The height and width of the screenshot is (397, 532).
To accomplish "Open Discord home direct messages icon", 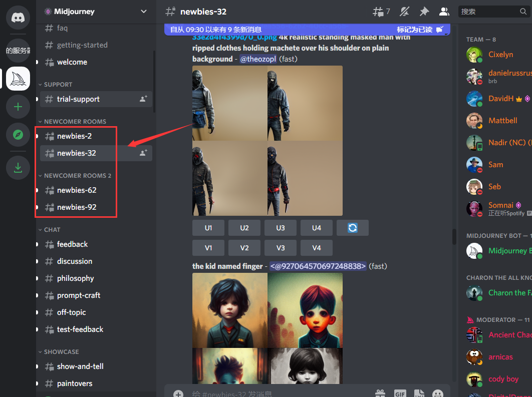I will 18,18.
